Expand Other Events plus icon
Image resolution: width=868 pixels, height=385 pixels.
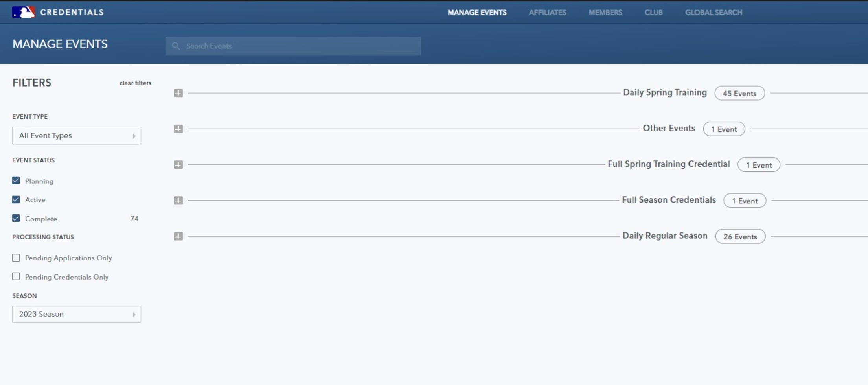178,129
